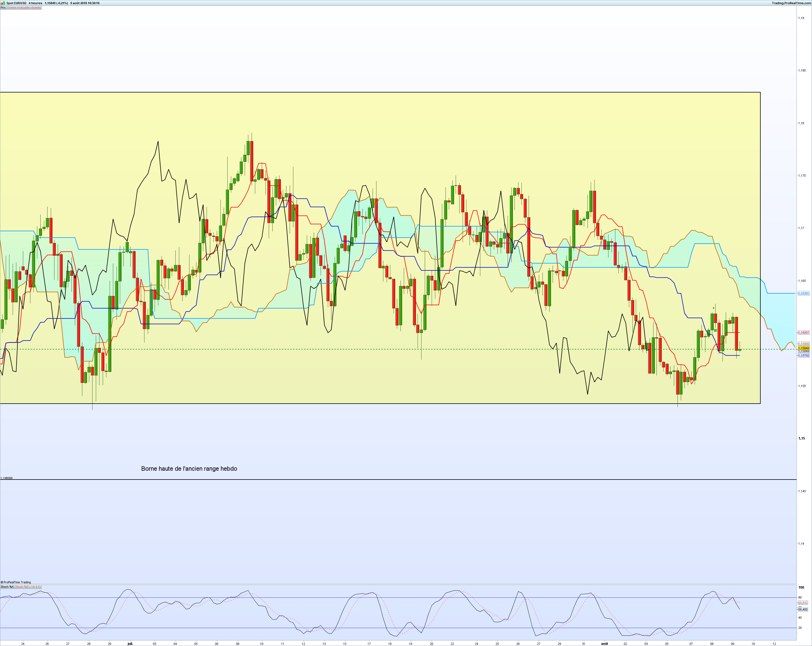
Task: Click the Trading.ProRealTime.com link
Action: pyautogui.click(x=791, y=3)
